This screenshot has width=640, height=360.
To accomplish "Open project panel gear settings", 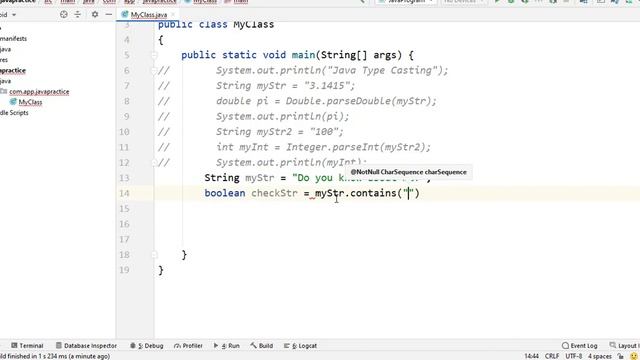I will click(95, 15).
